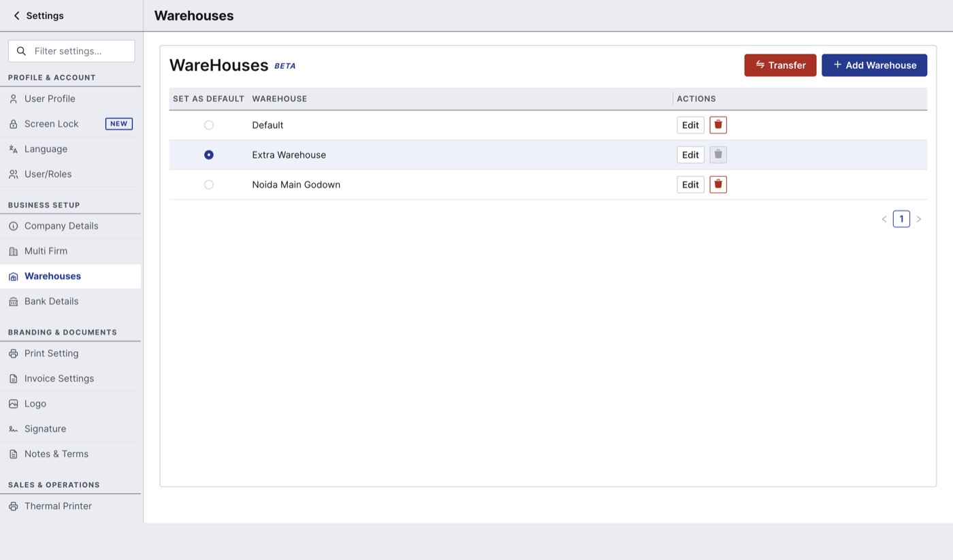The image size is (953, 560).
Task: Click the red Transfer button
Action: (780, 65)
